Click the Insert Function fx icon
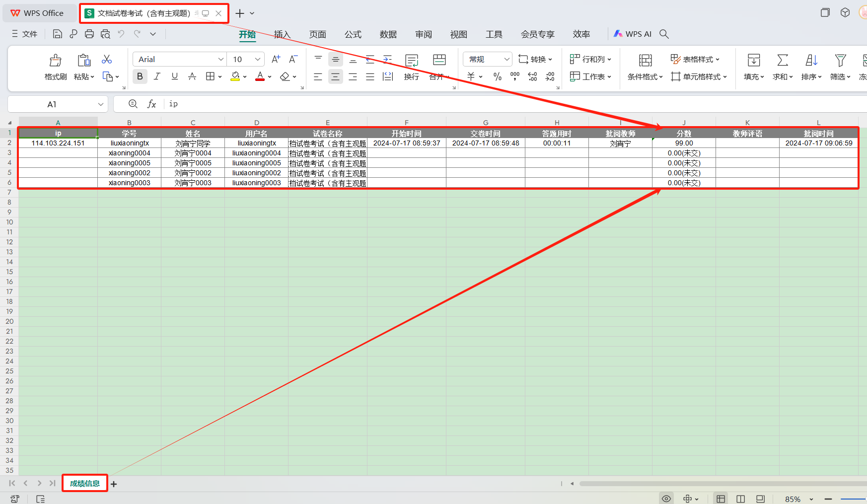The width and height of the screenshot is (867, 504). pos(151,104)
